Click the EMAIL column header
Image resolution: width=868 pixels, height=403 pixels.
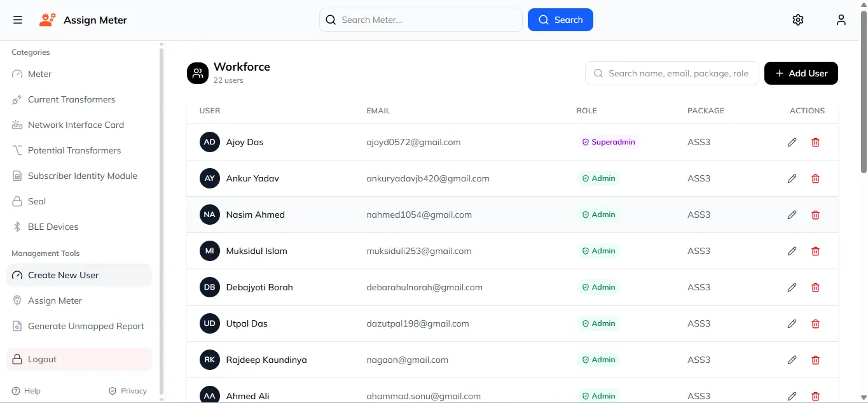coord(378,111)
